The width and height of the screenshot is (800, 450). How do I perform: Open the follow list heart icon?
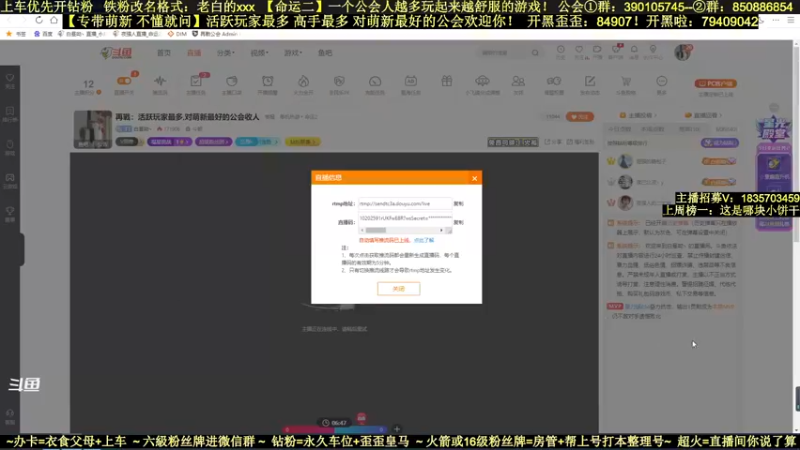click(579, 50)
